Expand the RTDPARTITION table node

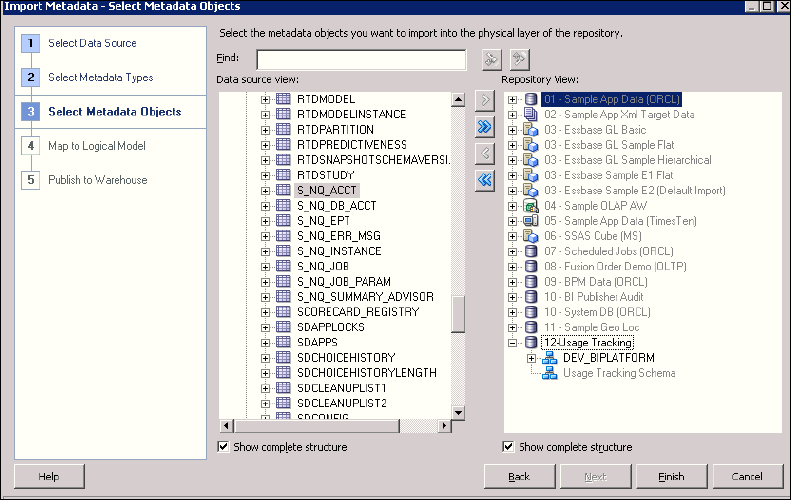coord(265,130)
